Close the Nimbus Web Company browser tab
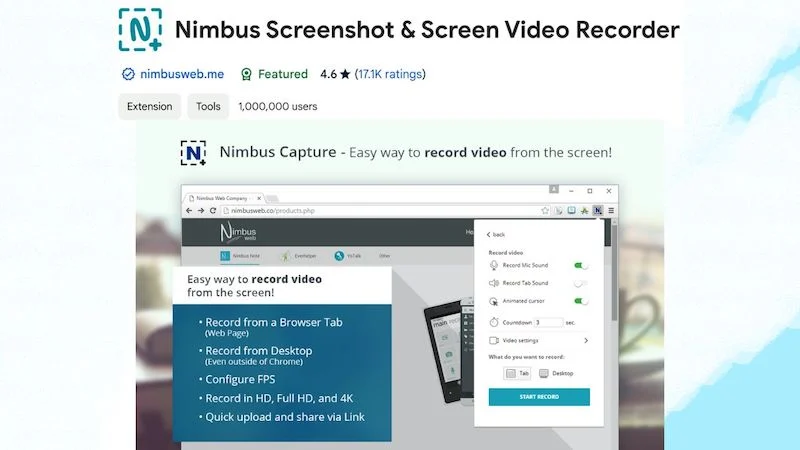The height and width of the screenshot is (450, 800). 259,198
